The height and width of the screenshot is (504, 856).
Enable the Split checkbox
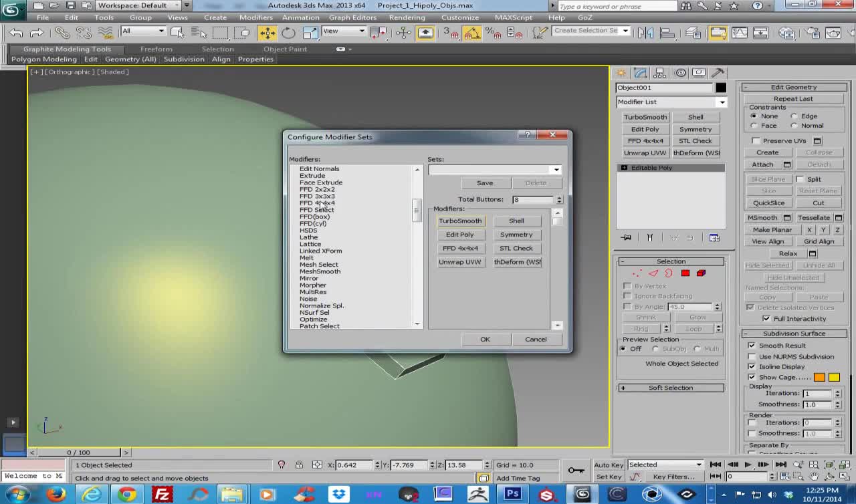pyautogui.click(x=800, y=179)
